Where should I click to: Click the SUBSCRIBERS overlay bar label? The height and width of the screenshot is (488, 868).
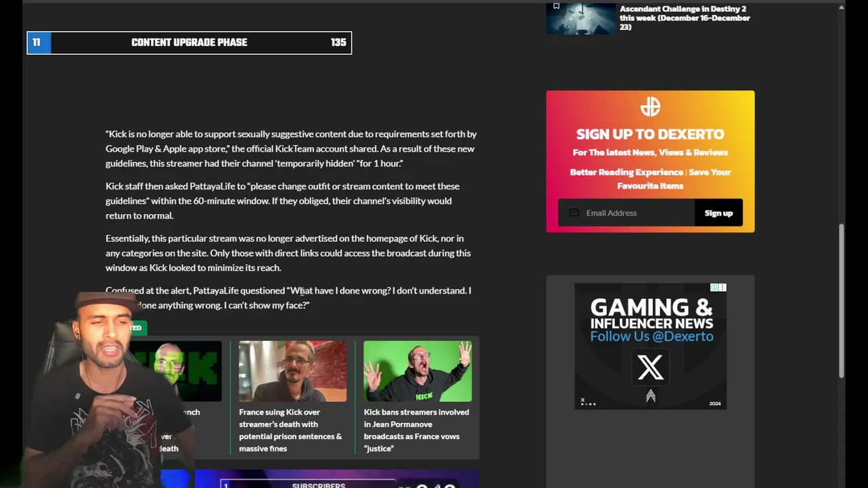318,485
